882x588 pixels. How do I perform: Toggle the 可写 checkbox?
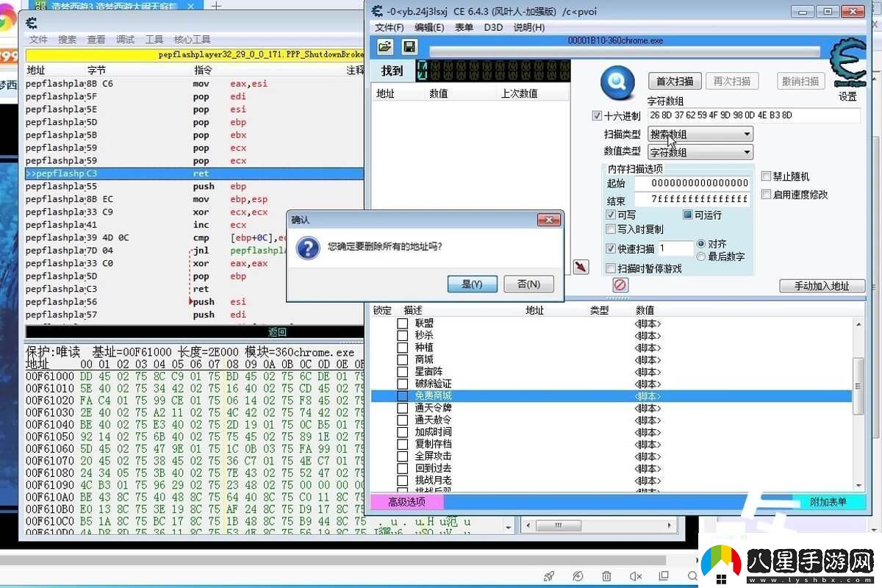click(x=611, y=215)
